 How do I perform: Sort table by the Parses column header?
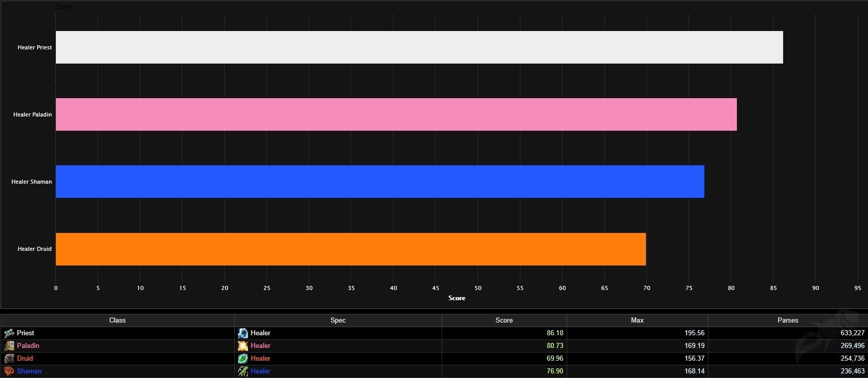coord(787,320)
